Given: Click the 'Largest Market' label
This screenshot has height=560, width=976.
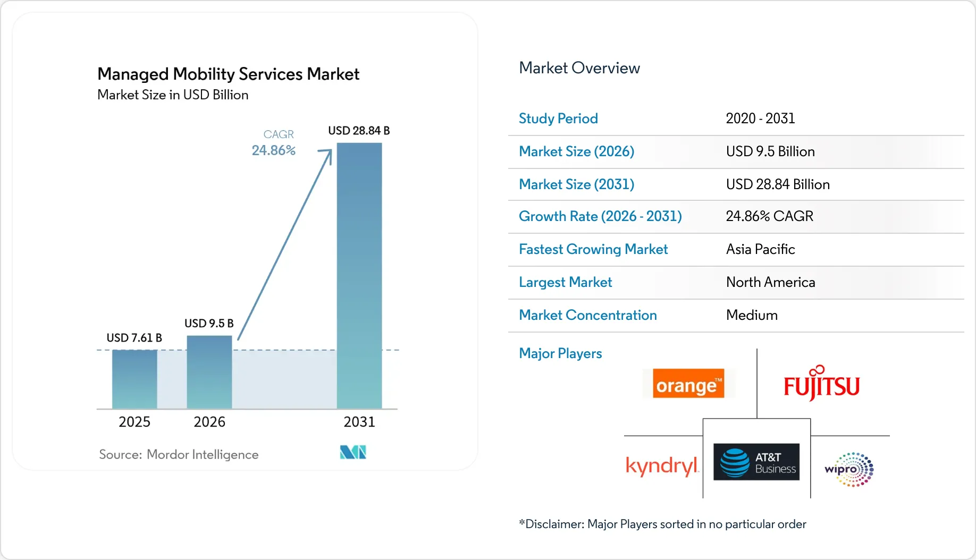Looking at the screenshot, I should coord(566,282).
